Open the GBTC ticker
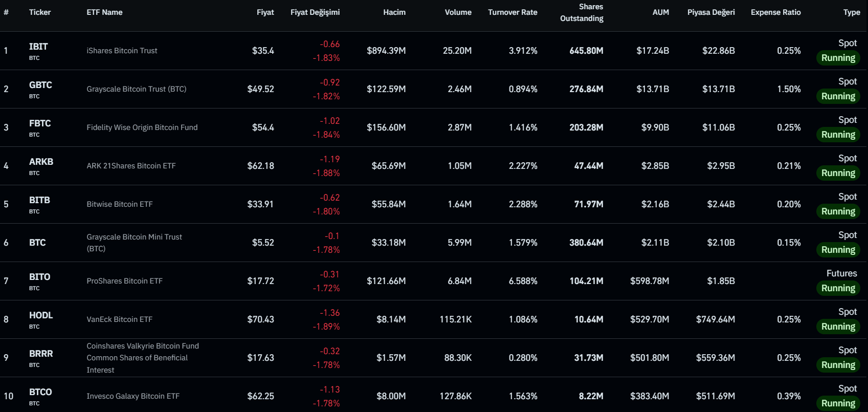868x412 pixels. click(x=40, y=85)
